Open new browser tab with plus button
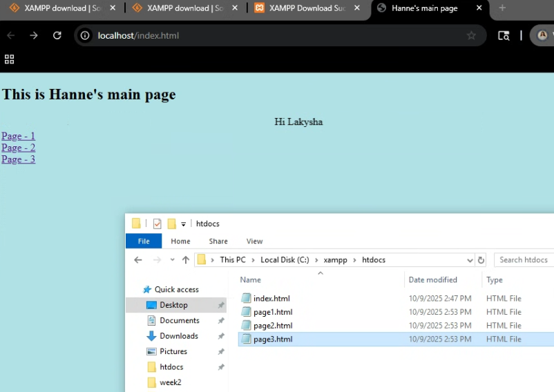 pyautogui.click(x=502, y=8)
